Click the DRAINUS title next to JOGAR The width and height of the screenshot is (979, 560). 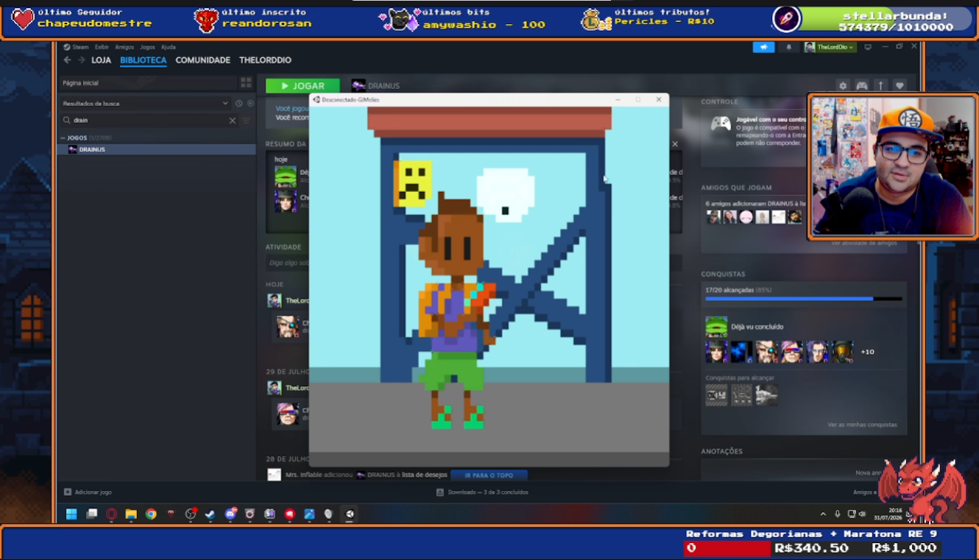coord(384,86)
